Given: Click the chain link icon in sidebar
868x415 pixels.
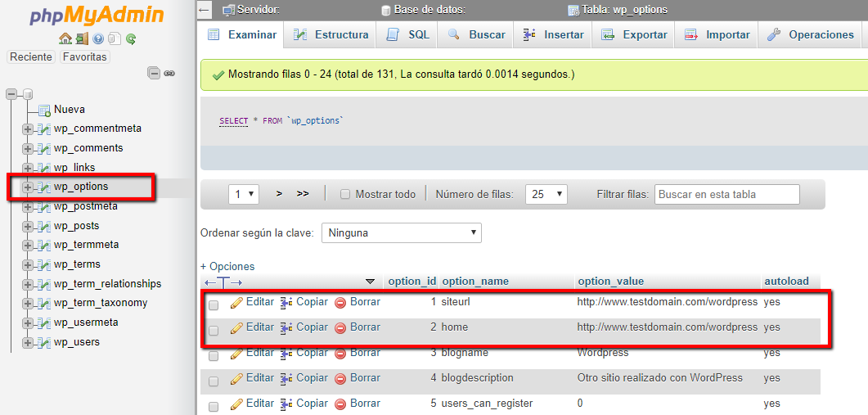Looking at the screenshot, I should coord(169,73).
